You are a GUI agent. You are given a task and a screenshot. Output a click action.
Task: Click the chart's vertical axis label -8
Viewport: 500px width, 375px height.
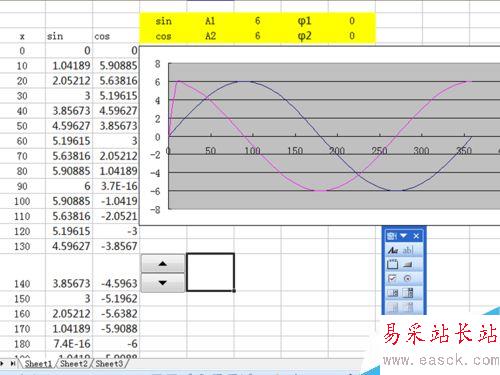(155, 210)
